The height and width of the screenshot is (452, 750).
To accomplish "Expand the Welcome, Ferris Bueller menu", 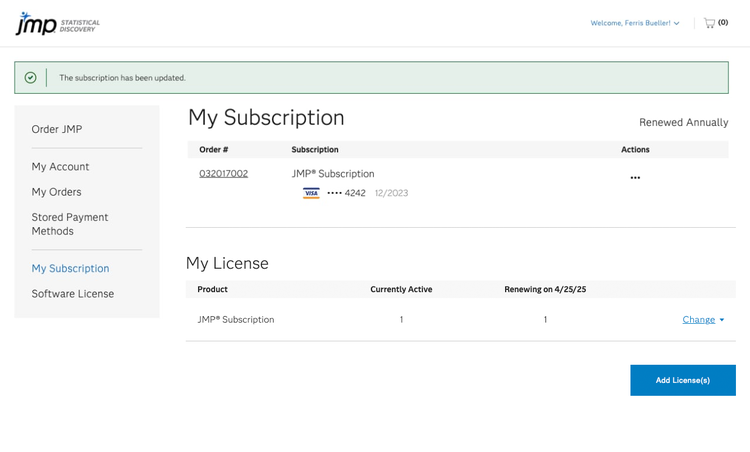I will pos(635,23).
